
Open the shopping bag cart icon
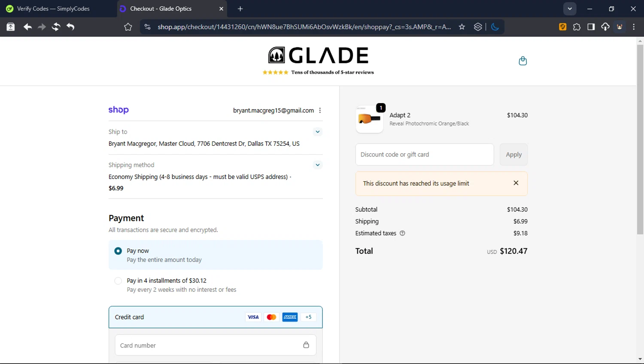522,61
